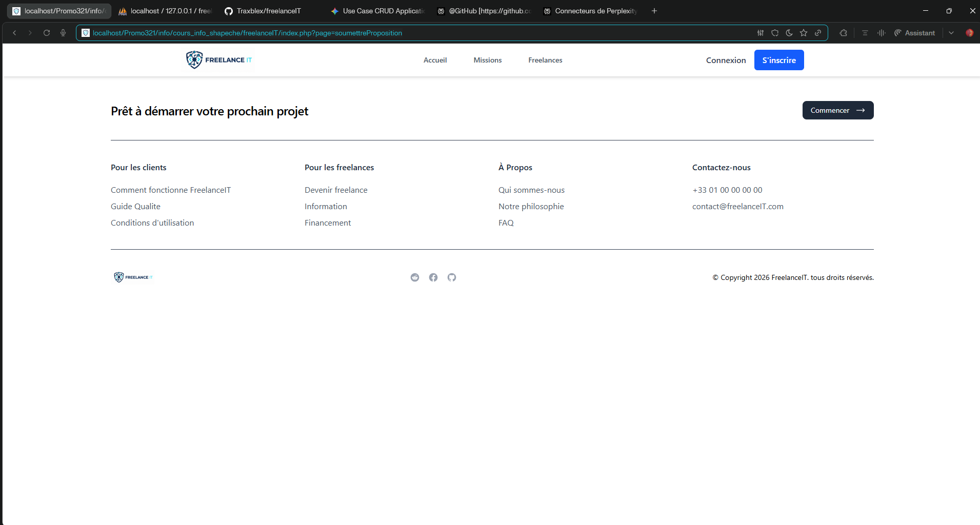The image size is (980, 525).
Task: Open the Assistant panel
Action: click(x=915, y=33)
